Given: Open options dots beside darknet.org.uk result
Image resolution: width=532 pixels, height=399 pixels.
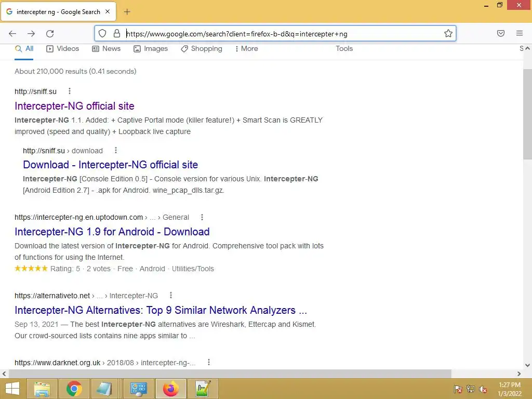Looking at the screenshot, I should (x=209, y=362).
